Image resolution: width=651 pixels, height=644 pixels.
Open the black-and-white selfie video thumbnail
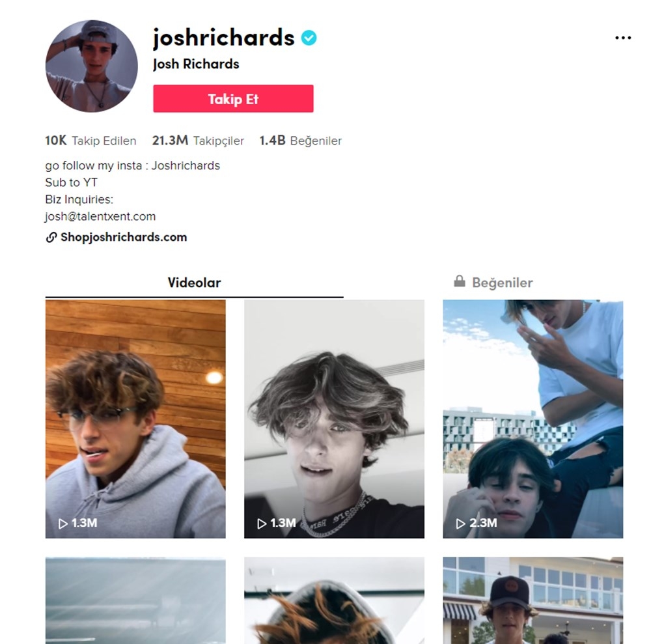pos(334,419)
